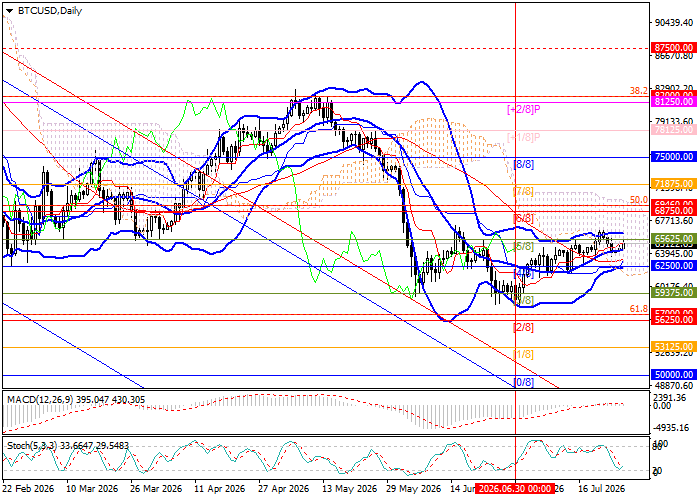Select the [5/8] Murrey level label
700x500 pixels.
click(524, 246)
